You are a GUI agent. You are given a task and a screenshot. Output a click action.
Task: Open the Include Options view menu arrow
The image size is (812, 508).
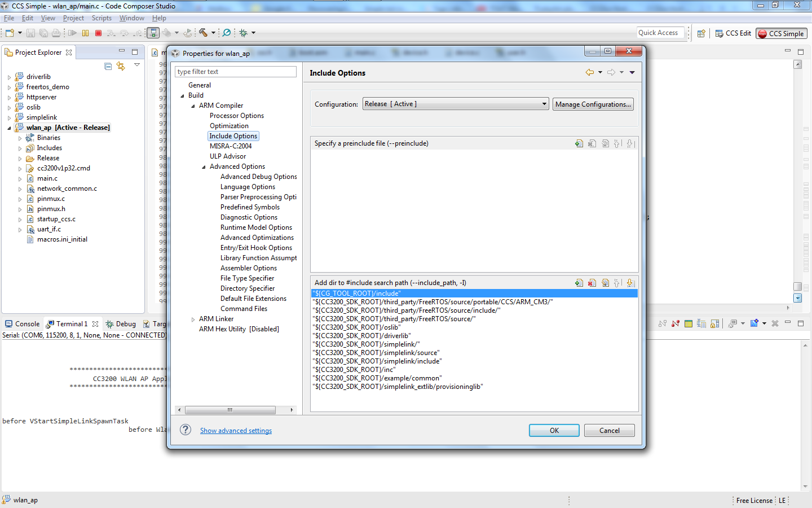[x=632, y=72]
